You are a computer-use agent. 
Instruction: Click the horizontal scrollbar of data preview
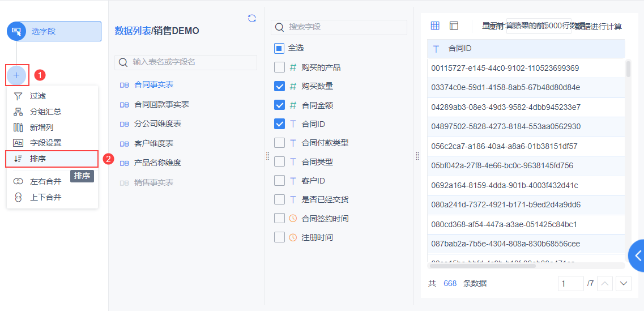482,266
